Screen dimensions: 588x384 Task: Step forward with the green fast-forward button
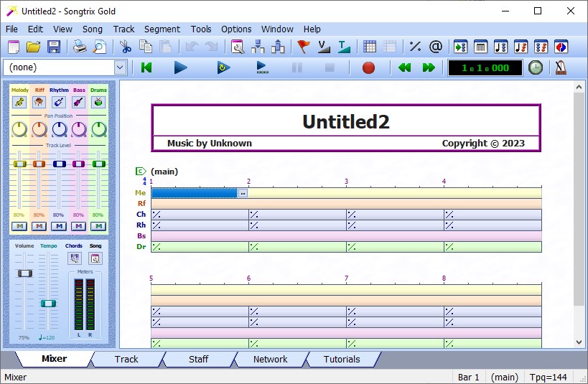tap(428, 68)
